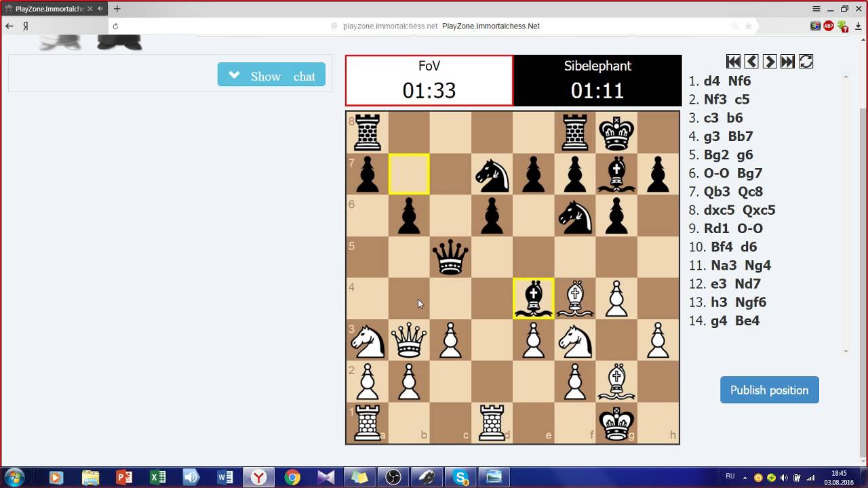Click Sibelephant player clock panel
This screenshot has width=868, height=488.
click(x=597, y=81)
